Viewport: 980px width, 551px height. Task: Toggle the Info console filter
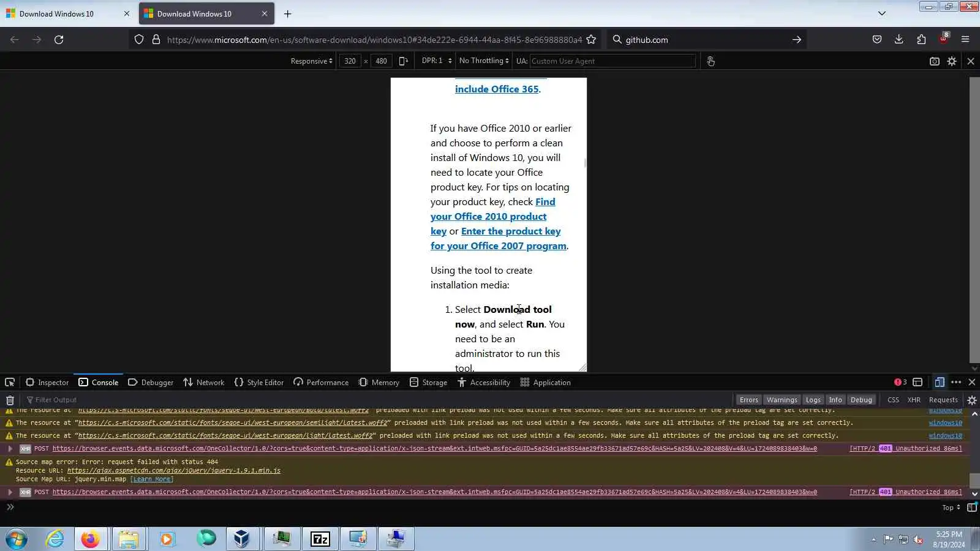pos(835,400)
